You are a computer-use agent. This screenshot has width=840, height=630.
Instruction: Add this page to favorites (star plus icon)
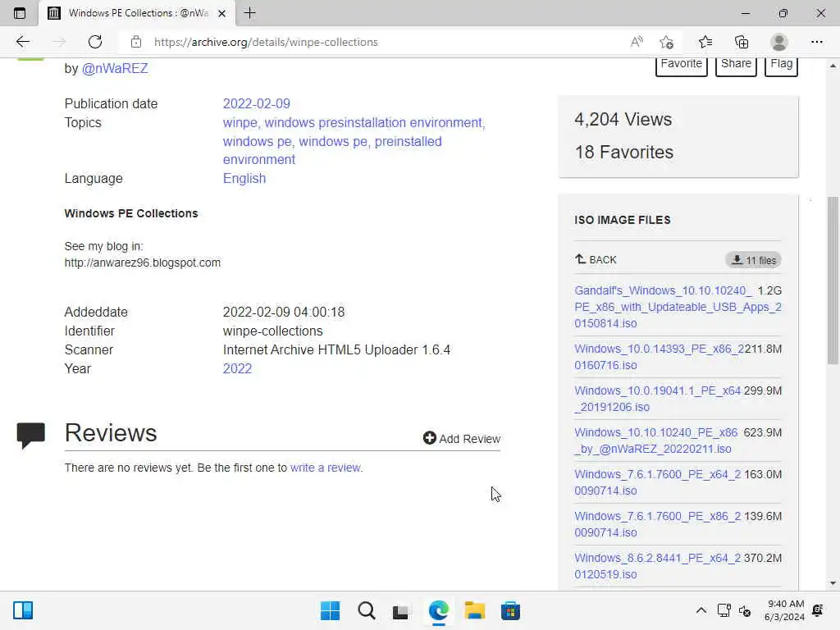[x=666, y=42]
